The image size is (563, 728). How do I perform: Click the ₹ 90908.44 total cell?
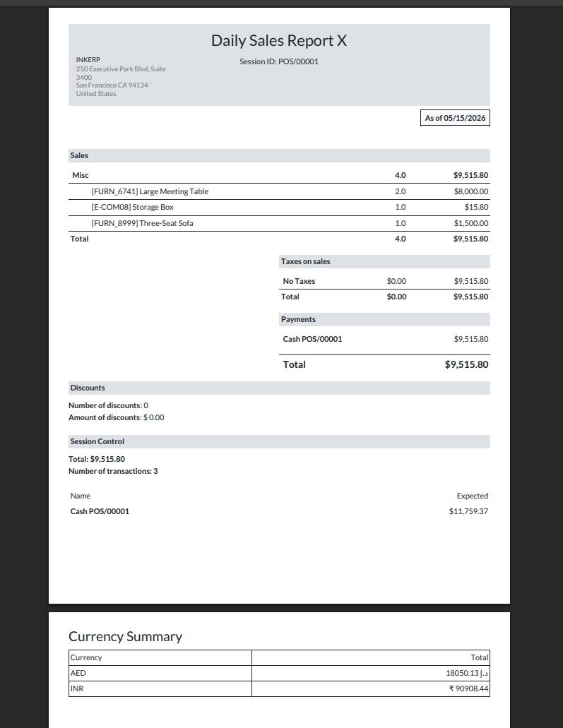371,688
